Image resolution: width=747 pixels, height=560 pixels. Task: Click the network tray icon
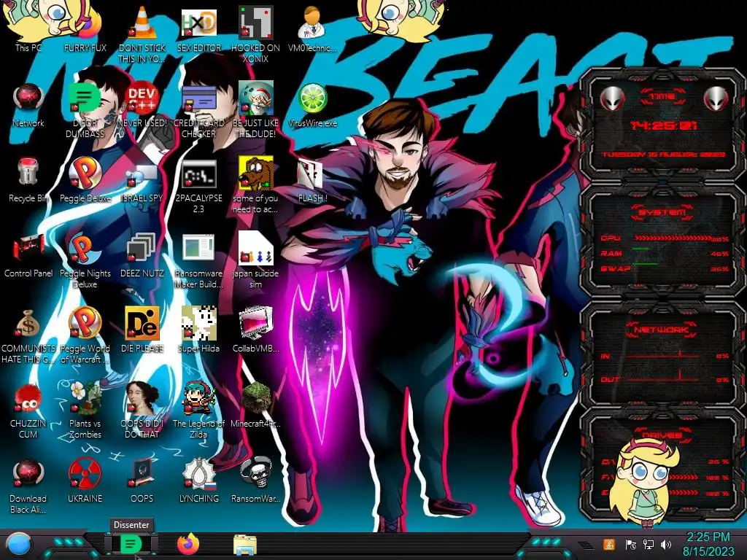coord(649,544)
